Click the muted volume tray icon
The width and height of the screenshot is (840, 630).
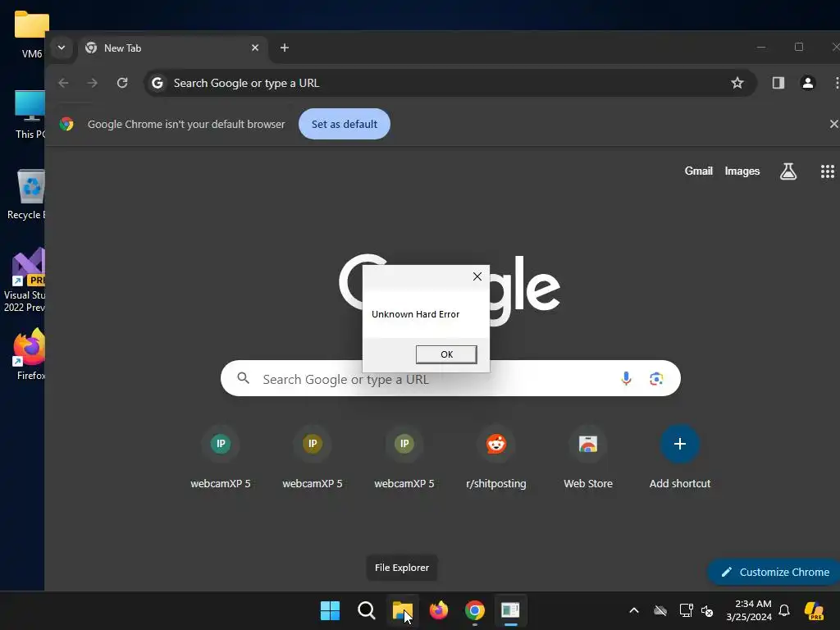[x=707, y=610]
